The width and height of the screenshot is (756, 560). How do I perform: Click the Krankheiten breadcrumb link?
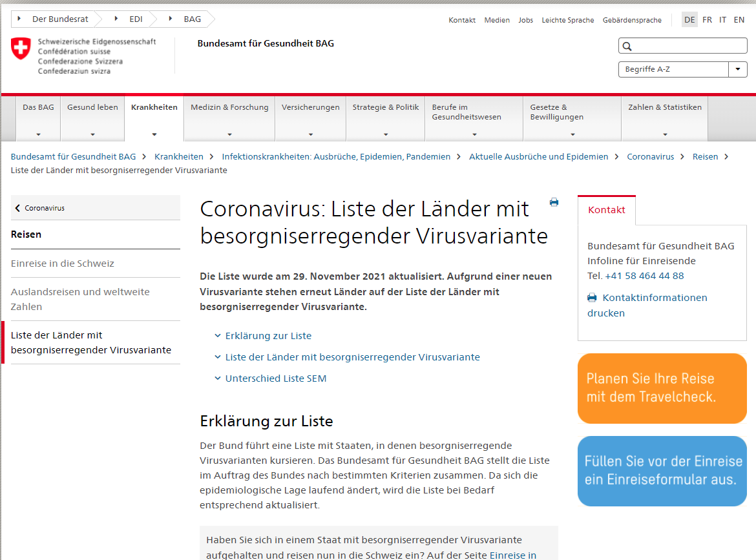[x=179, y=156]
